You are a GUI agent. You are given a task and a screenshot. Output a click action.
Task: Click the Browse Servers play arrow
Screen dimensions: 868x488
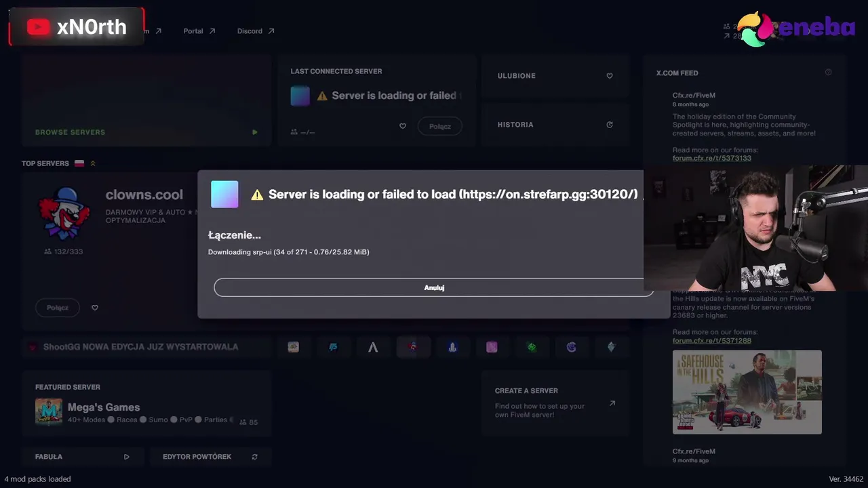tap(255, 132)
